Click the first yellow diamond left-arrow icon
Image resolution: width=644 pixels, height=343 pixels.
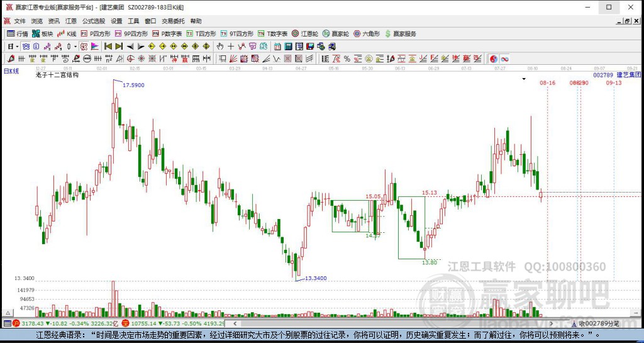click(x=152, y=47)
